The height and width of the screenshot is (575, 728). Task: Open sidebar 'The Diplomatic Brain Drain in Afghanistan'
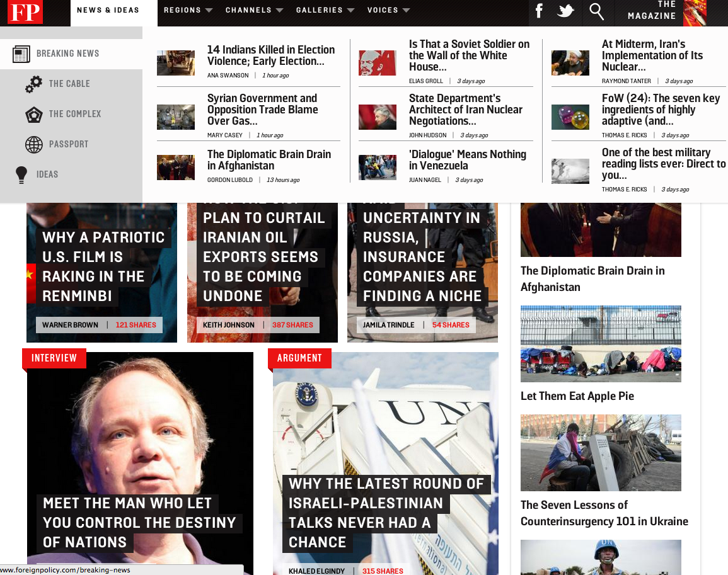coord(592,278)
